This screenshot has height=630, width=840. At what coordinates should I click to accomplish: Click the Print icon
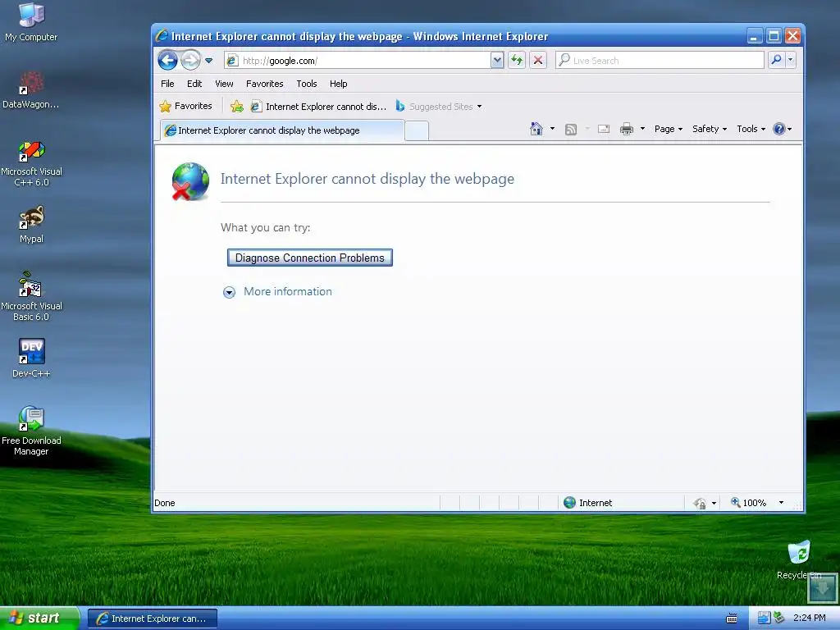click(x=626, y=129)
